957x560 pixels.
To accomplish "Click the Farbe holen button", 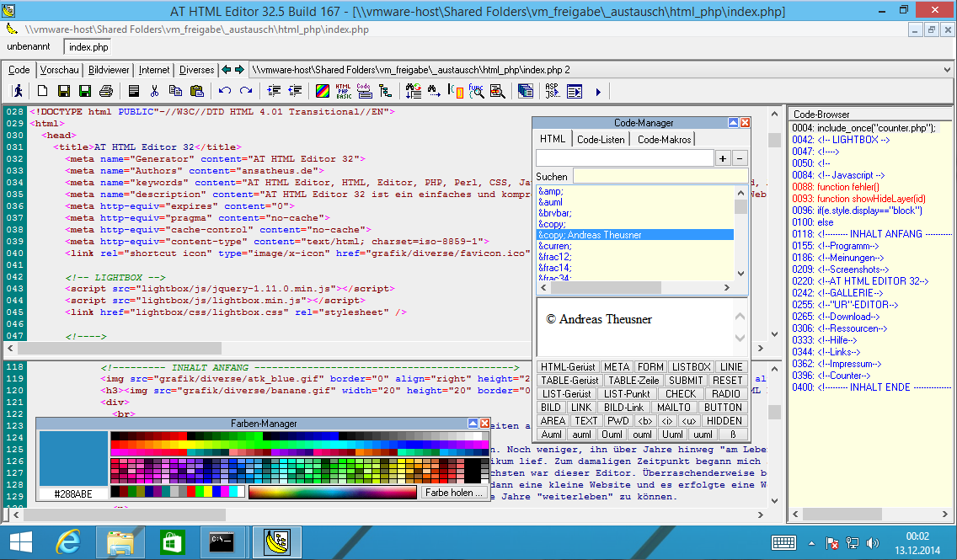I will tap(454, 493).
